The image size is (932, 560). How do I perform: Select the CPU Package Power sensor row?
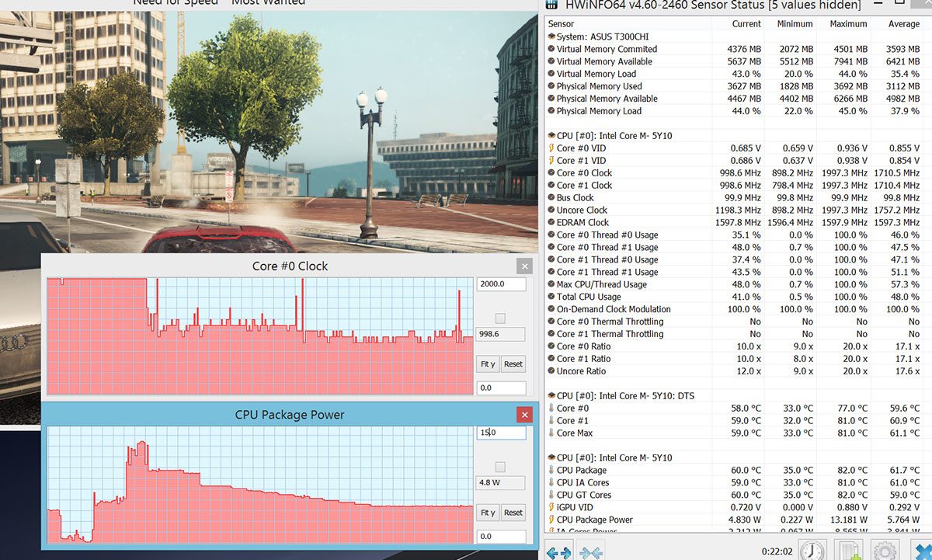click(735, 520)
